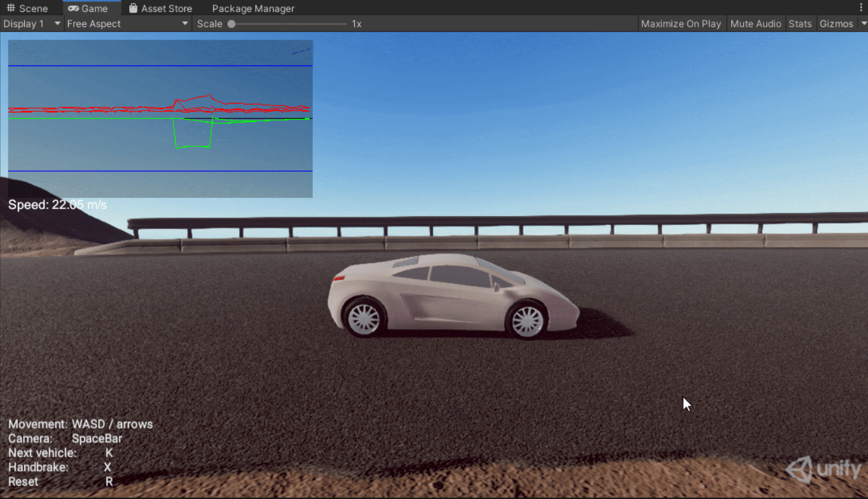The height and width of the screenshot is (499, 868).
Task: Click the Scale slider handle
Action: (x=231, y=24)
